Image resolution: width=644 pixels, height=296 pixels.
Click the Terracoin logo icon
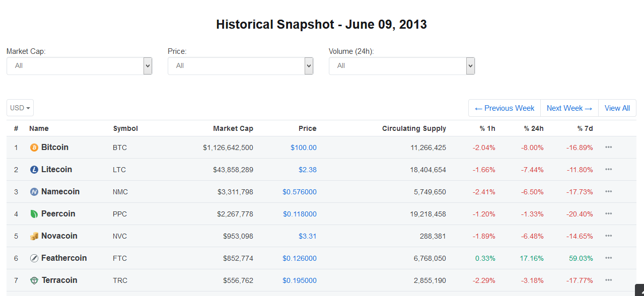pos(34,280)
